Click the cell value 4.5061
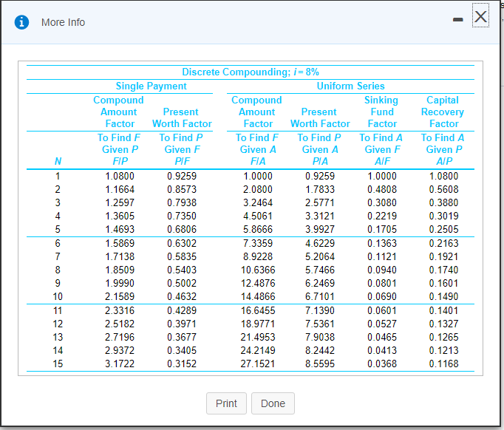 (258, 216)
